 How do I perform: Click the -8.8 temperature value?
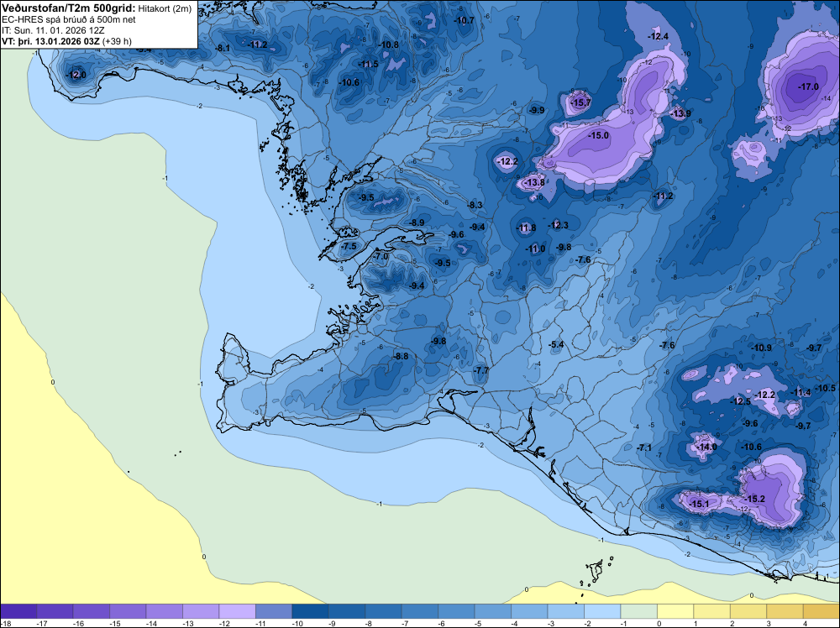401,356
